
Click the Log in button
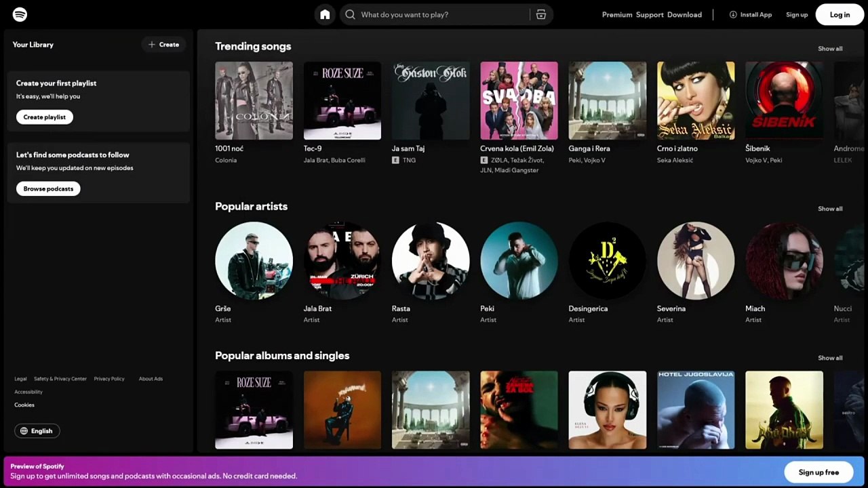pos(840,14)
